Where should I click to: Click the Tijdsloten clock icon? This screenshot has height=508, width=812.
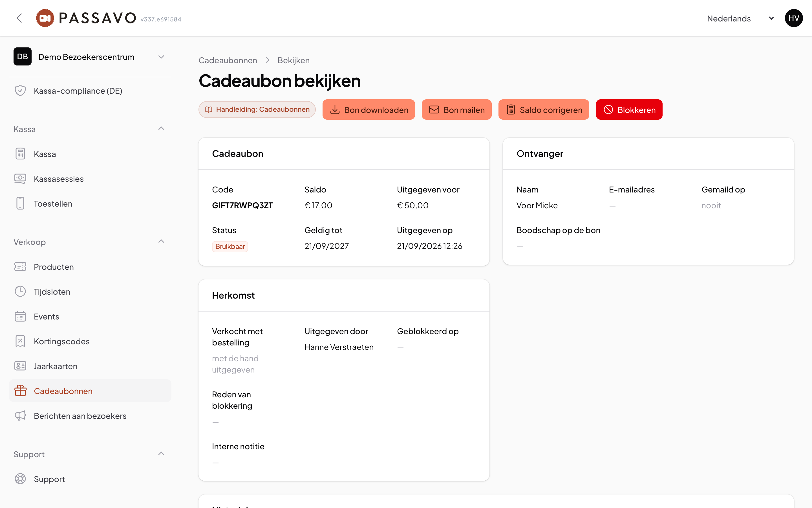20,291
